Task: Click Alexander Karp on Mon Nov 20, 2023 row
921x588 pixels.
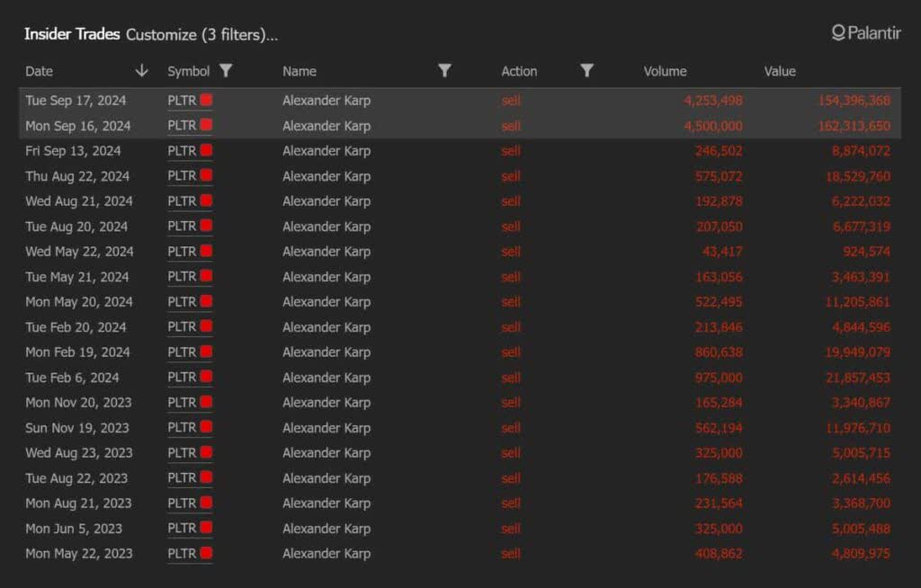Action: pos(326,403)
